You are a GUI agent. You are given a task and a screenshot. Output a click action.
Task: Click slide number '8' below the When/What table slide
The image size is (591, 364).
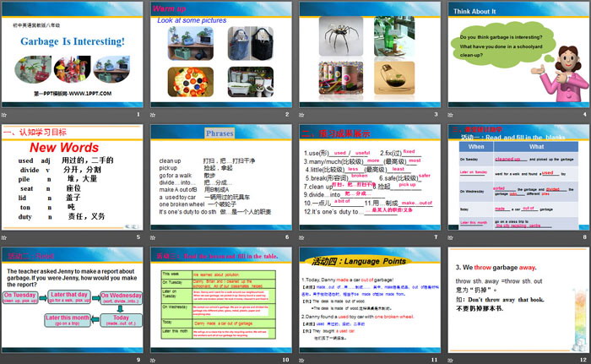pyautogui.click(x=585, y=236)
